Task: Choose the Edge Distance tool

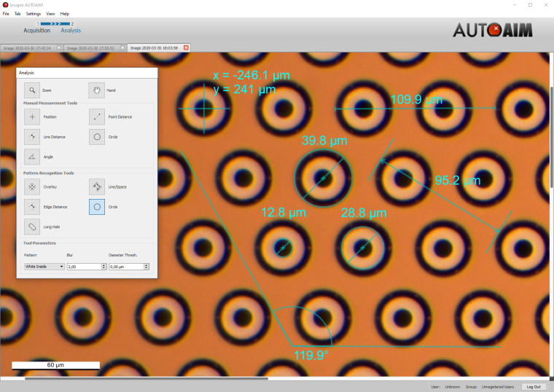Action: tap(32, 207)
